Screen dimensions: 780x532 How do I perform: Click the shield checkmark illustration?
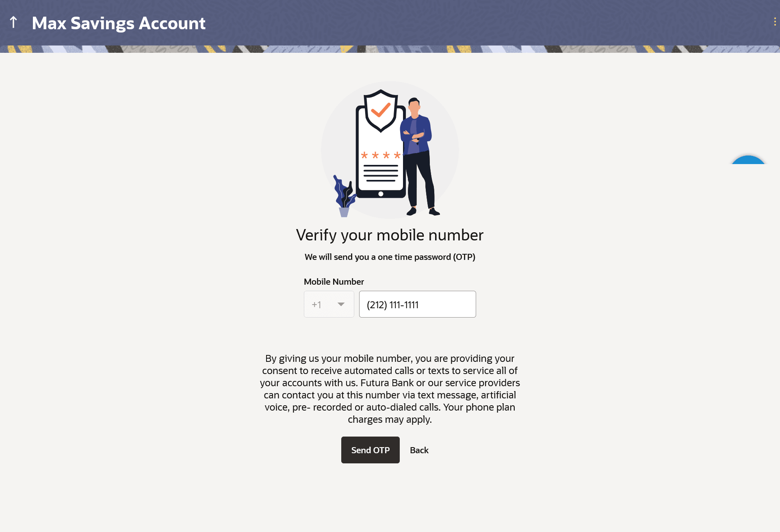coord(381,110)
